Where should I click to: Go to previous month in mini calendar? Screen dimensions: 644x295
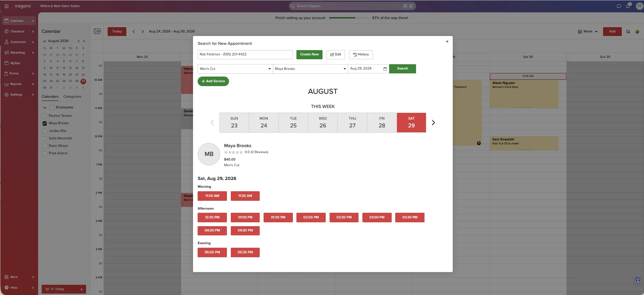(79, 41)
